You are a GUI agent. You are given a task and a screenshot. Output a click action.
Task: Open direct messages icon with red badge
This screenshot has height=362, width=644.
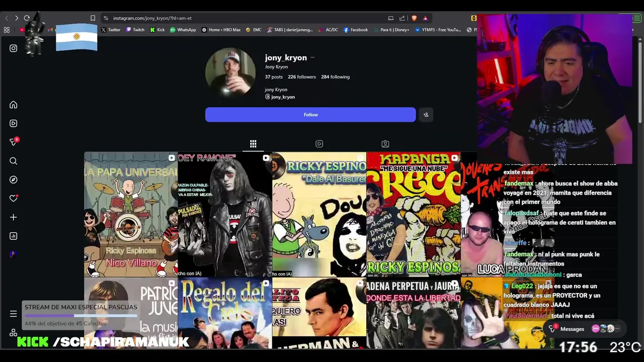(x=14, y=142)
